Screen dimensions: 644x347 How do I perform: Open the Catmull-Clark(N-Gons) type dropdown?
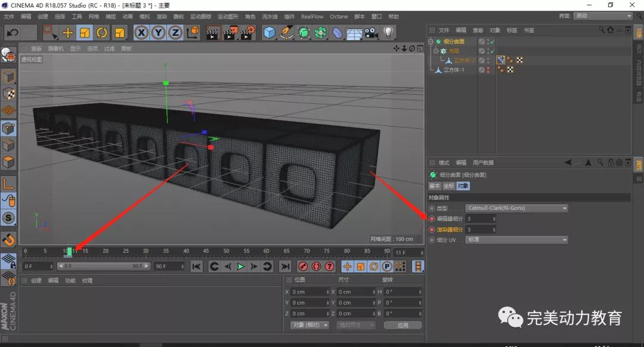516,208
